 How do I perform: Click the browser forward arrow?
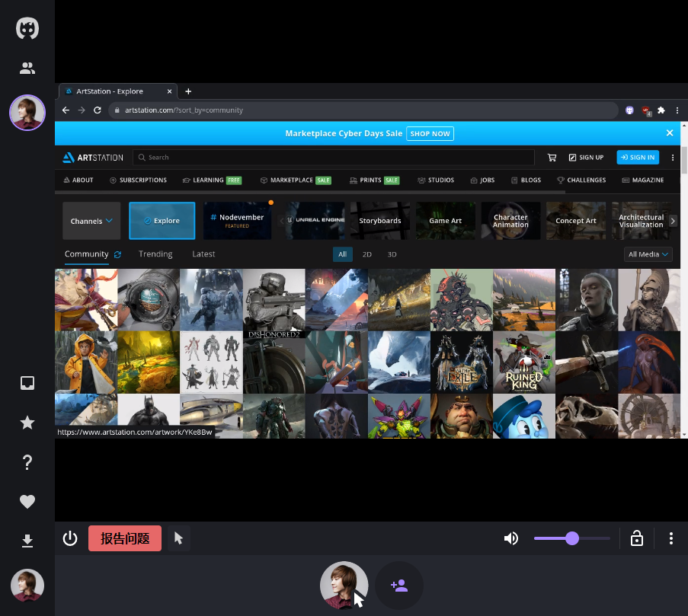coord(82,110)
